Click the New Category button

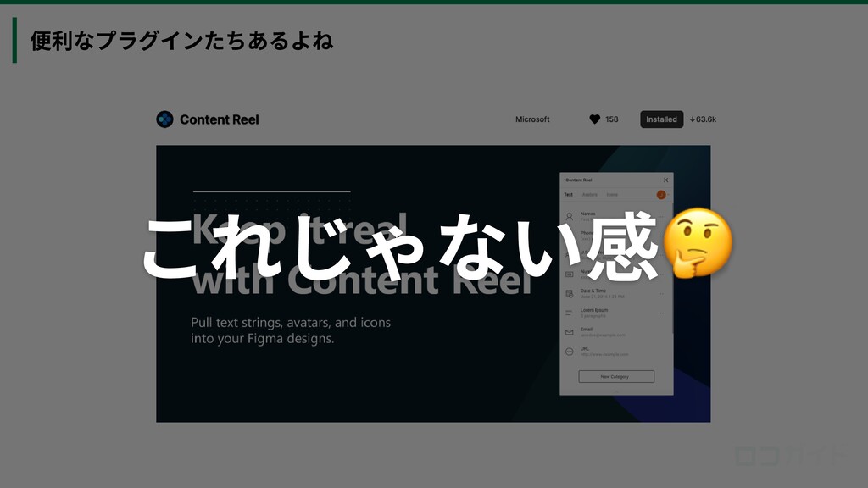(x=616, y=377)
